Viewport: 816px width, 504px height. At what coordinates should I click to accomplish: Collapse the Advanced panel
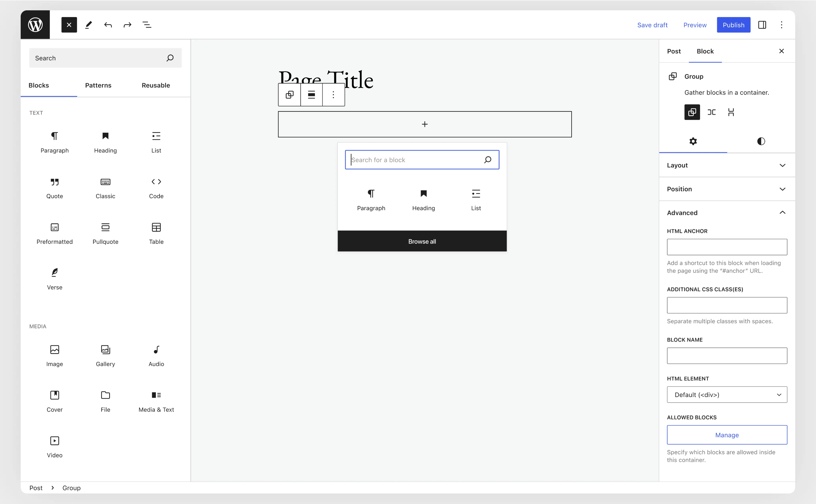tap(727, 213)
